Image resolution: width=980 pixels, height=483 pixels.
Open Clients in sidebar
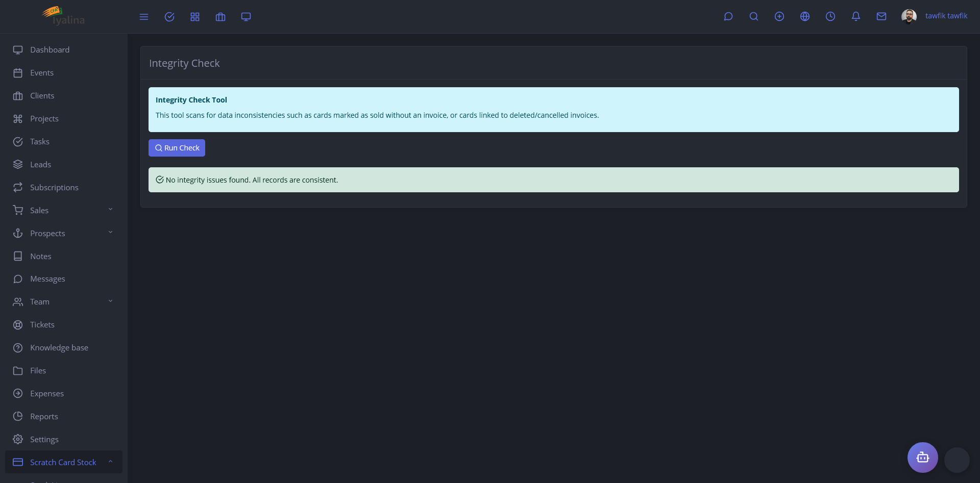click(x=64, y=95)
